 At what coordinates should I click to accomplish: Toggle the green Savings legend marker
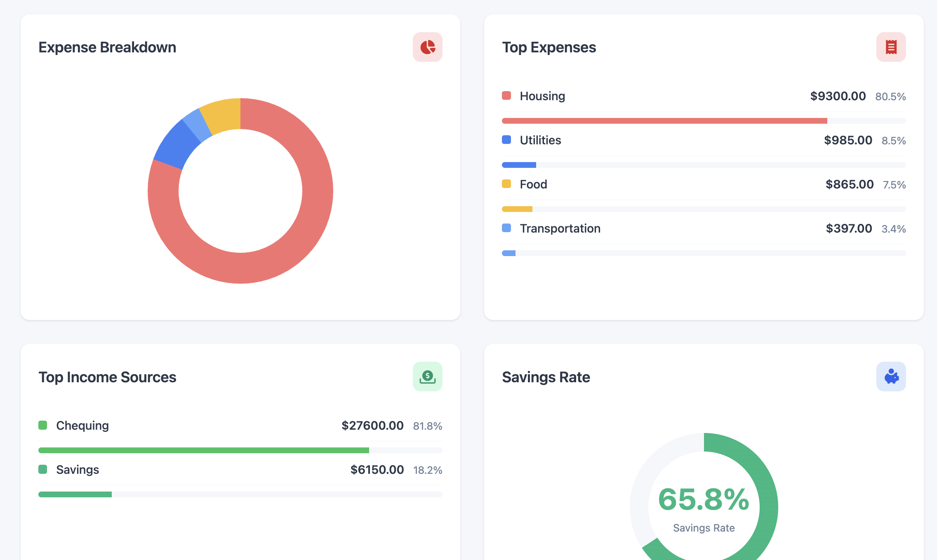(43, 469)
